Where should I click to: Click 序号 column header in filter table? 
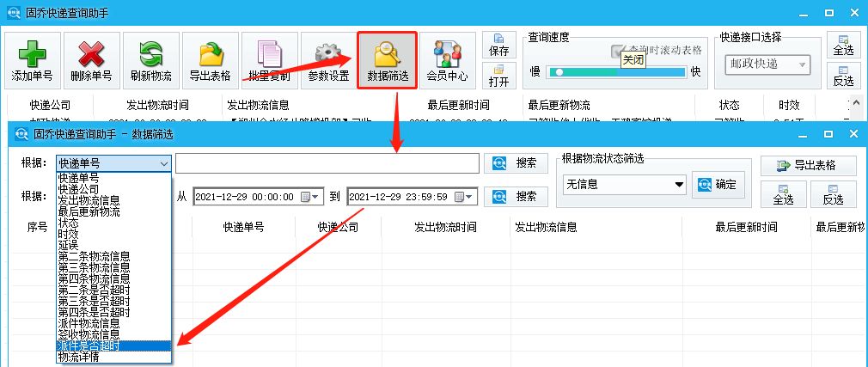[x=38, y=227]
